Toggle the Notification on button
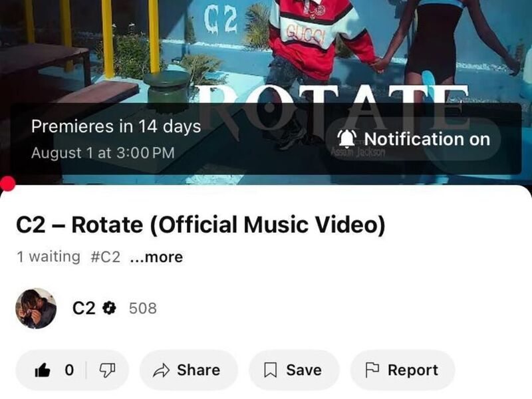 [x=413, y=139]
